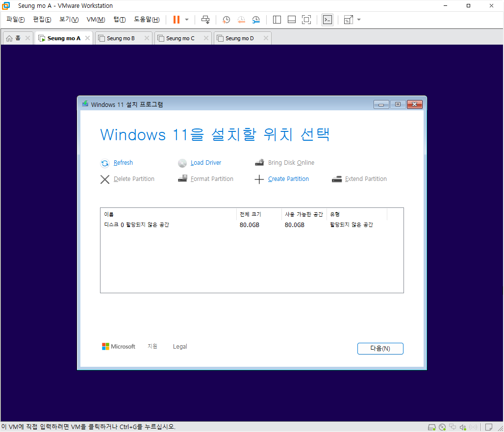Pause the virtual machine

(176, 20)
